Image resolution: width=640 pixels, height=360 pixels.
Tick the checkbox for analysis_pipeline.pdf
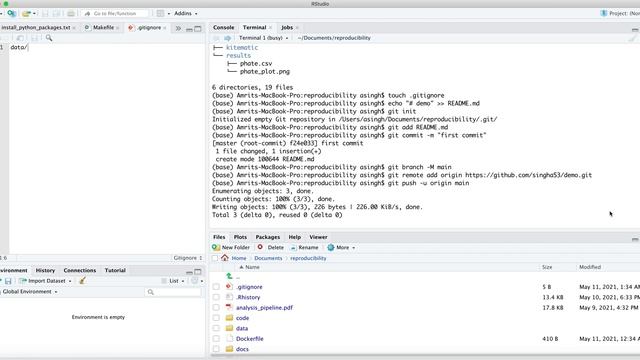coord(216,308)
